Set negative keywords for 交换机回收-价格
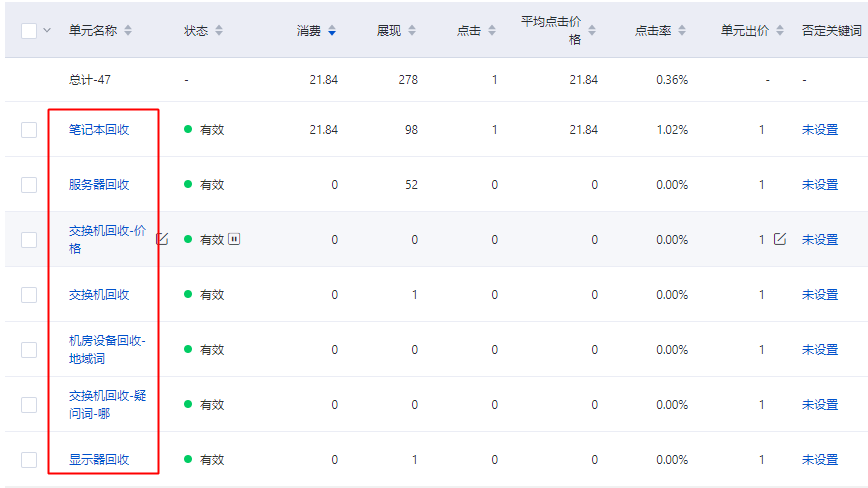The image size is (868, 488). tap(820, 240)
